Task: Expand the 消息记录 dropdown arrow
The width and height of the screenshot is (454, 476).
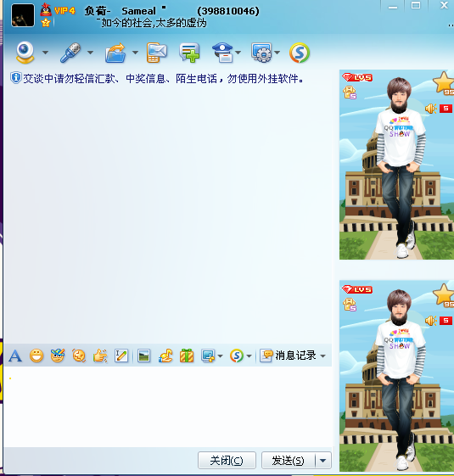Action: [322, 356]
